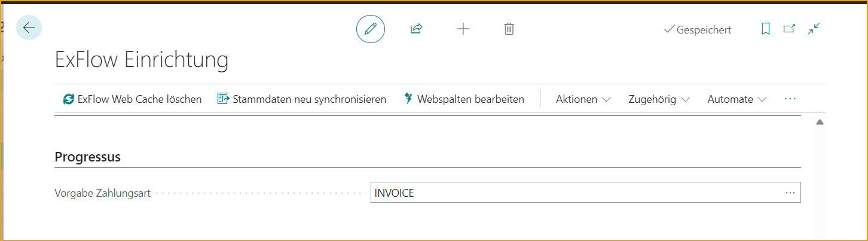Click the Vorgabe Zahlungsart label

[102, 193]
